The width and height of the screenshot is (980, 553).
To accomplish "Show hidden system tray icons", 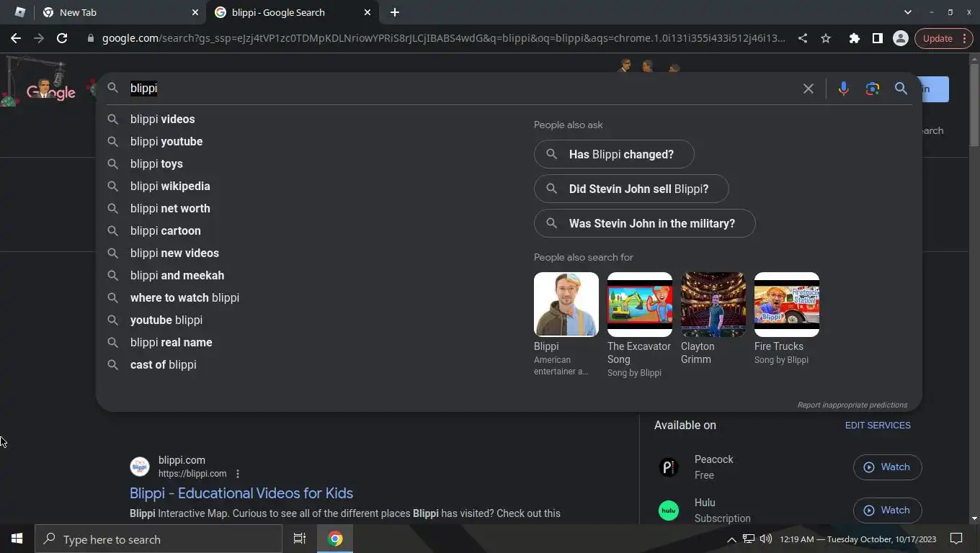I will [731, 539].
